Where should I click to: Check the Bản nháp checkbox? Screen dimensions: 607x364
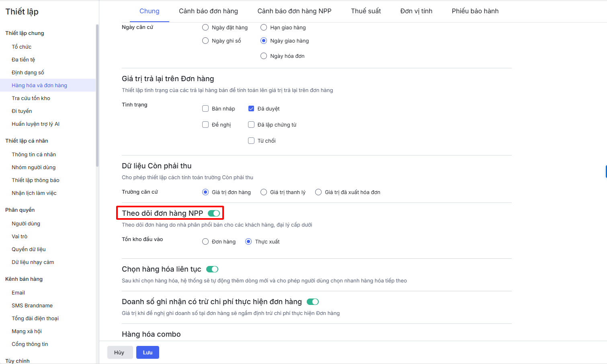coord(205,108)
